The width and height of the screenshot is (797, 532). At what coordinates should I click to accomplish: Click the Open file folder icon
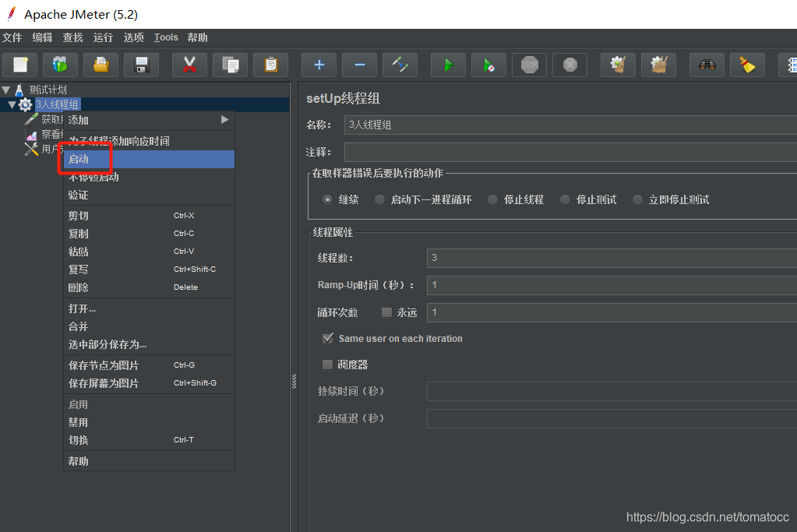pos(101,65)
